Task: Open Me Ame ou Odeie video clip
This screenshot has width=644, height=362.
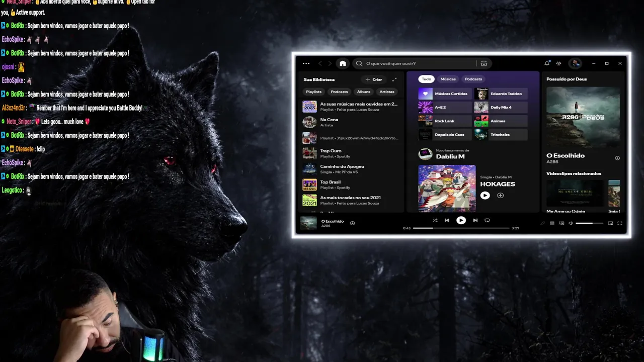Action: click(x=575, y=193)
